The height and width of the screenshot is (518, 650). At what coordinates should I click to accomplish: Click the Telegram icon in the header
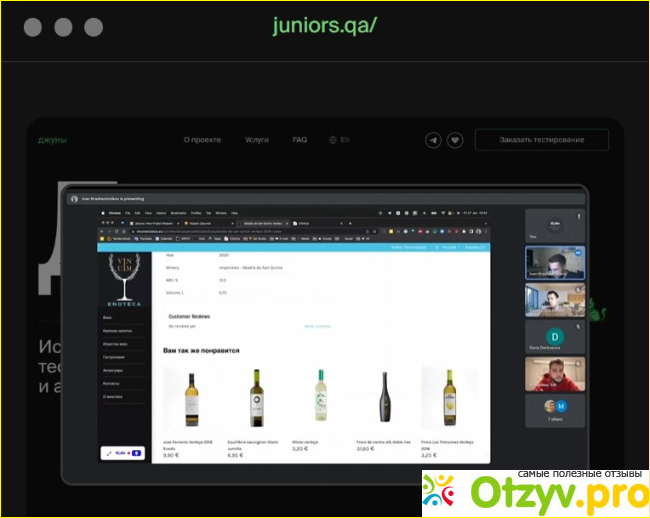click(433, 140)
